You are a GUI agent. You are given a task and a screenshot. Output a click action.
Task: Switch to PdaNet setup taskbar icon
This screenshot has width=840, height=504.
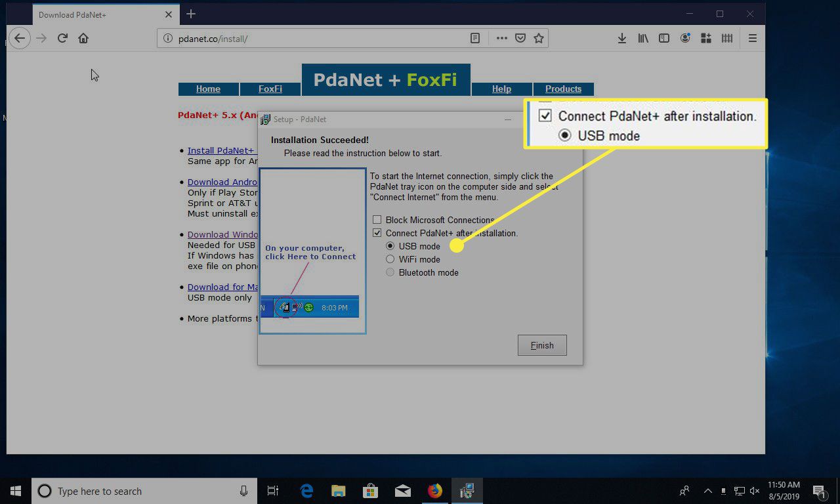tap(467, 491)
